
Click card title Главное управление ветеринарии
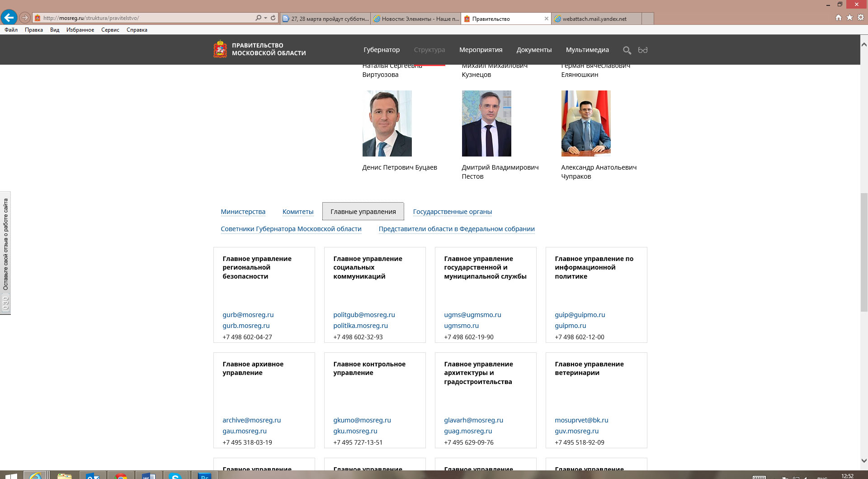pyautogui.click(x=589, y=368)
